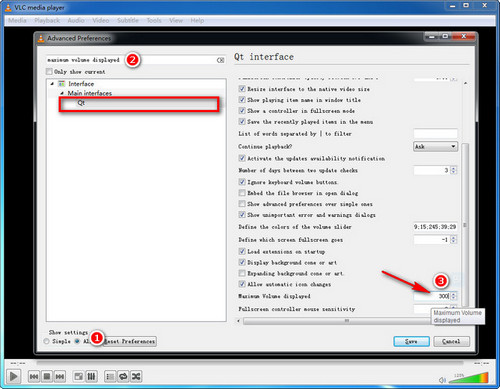Open the View menu
The width and height of the screenshot is (500, 389).
pyautogui.click(x=176, y=20)
